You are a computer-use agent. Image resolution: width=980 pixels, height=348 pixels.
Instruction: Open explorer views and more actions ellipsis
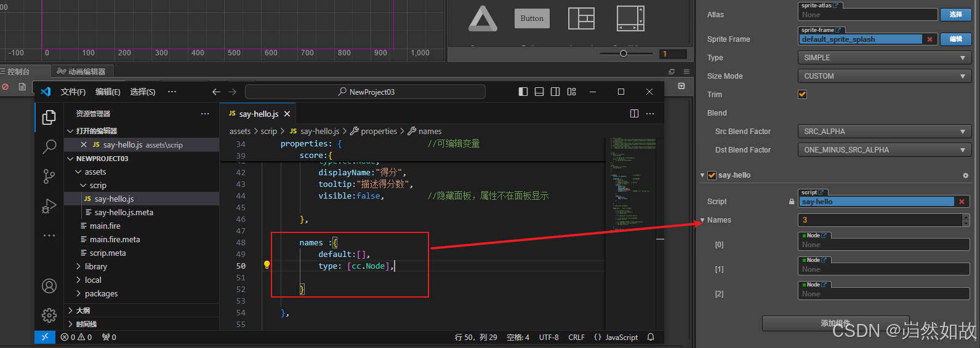205,114
